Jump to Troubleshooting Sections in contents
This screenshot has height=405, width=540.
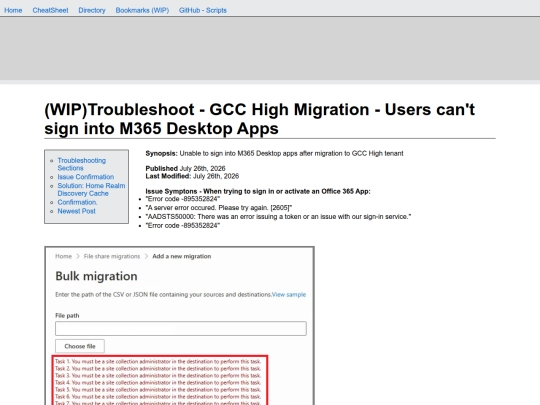click(82, 164)
